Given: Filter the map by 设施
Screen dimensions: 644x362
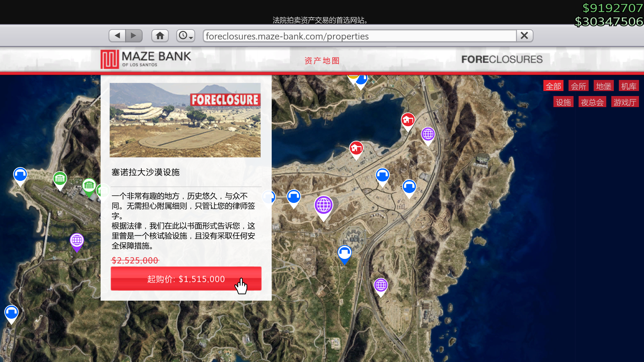Looking at the screenshot, I should click(563, 102).
